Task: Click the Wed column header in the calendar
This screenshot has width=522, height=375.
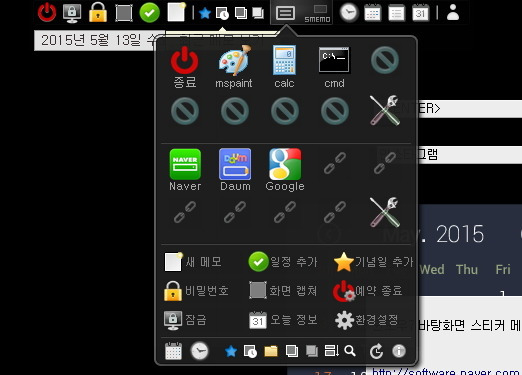Action: (432, 269)
